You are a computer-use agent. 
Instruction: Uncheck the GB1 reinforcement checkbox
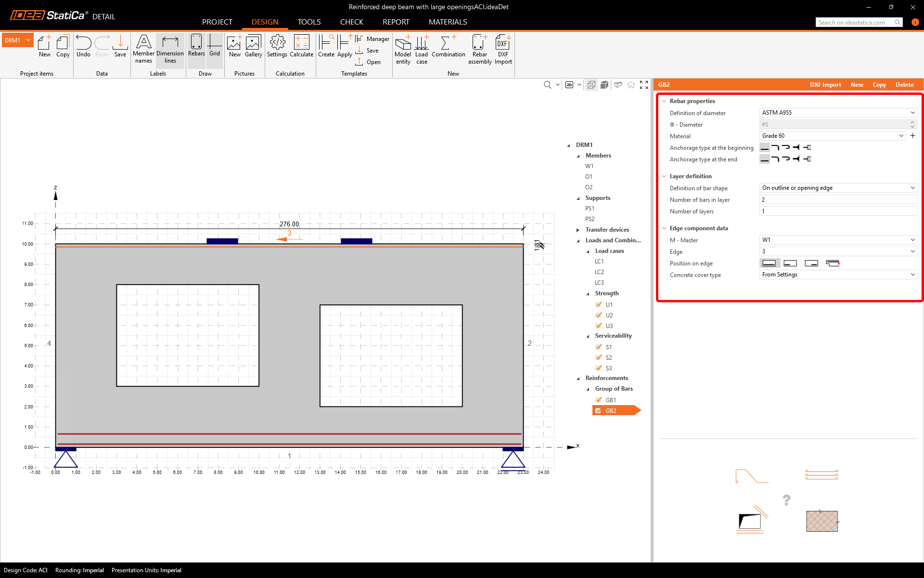[x=599, y=400]
